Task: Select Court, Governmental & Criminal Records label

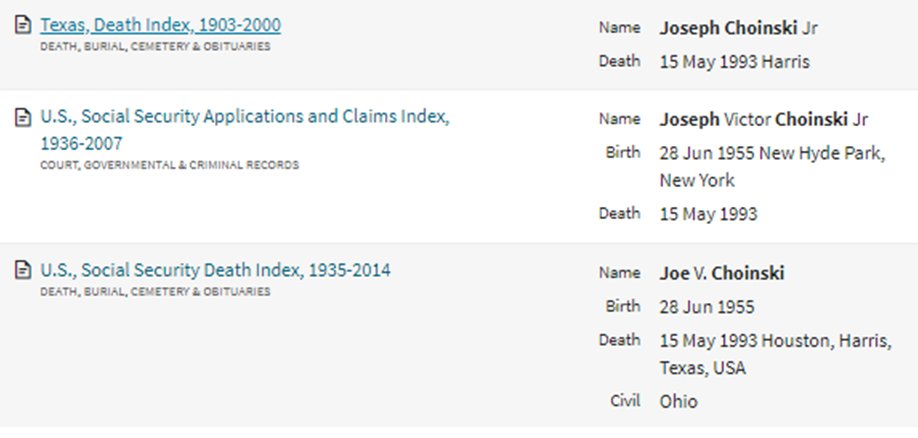Action: (x=169, y=165)
